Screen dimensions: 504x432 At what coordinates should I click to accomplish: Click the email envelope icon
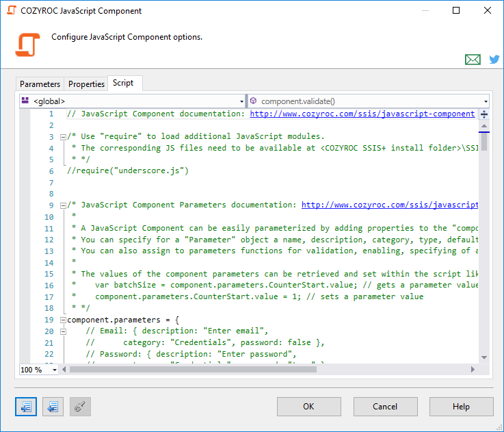coord(473,60)
